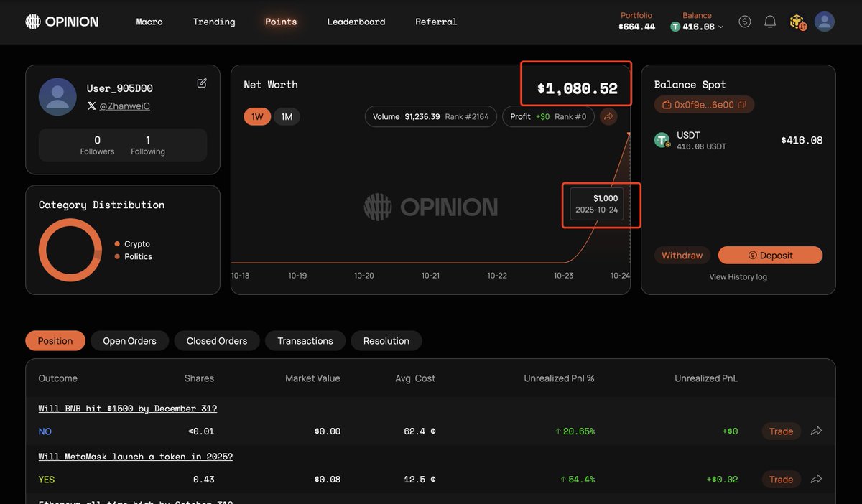Screen dimensions: 862x504
Task: Open the notifications bell
Action: [770, 22]
